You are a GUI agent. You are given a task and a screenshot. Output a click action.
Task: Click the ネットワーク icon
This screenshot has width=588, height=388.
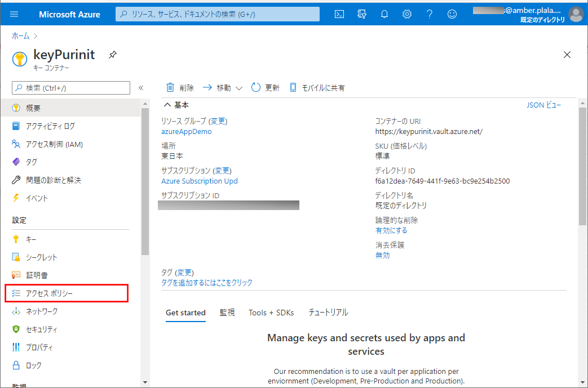16,311
